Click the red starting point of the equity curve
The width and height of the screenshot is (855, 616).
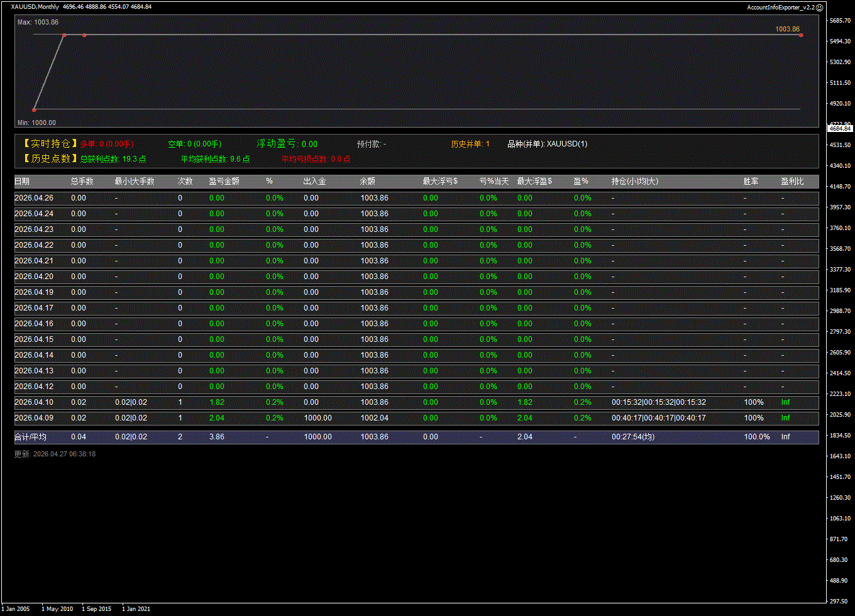[34, 109]
